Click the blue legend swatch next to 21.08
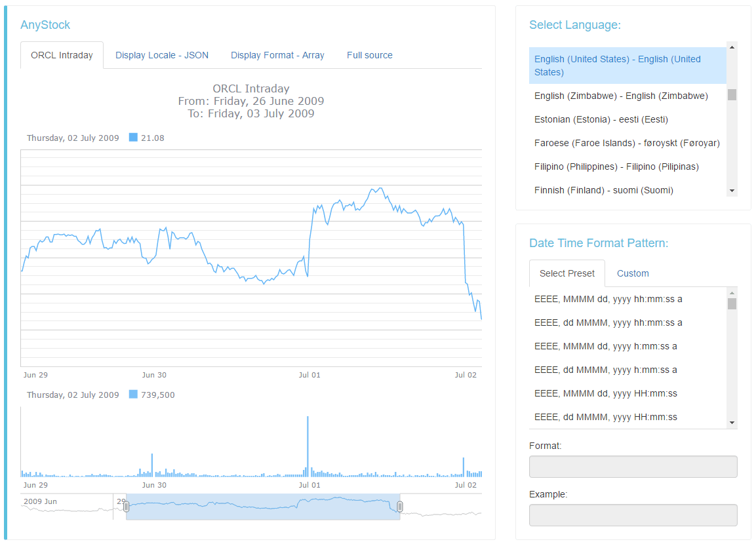Image resolution: width=756 pixels, height=544 pixels. 134,137
